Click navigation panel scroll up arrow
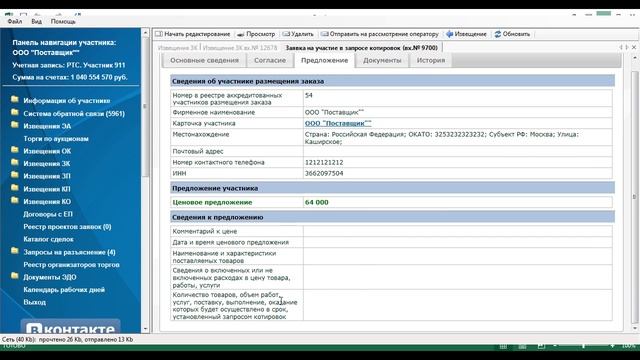The image size is (640, 360). 145,33
